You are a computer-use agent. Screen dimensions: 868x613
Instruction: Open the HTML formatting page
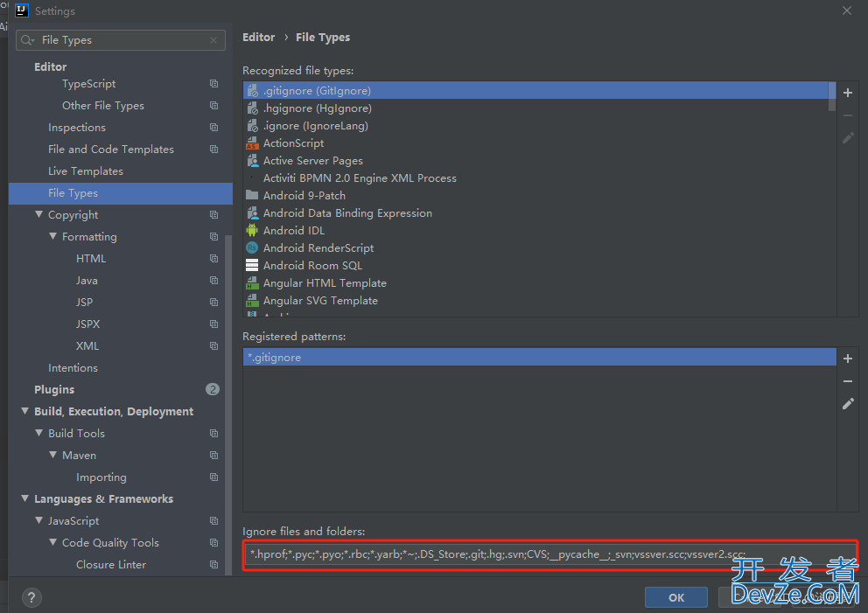coord(91,258)
